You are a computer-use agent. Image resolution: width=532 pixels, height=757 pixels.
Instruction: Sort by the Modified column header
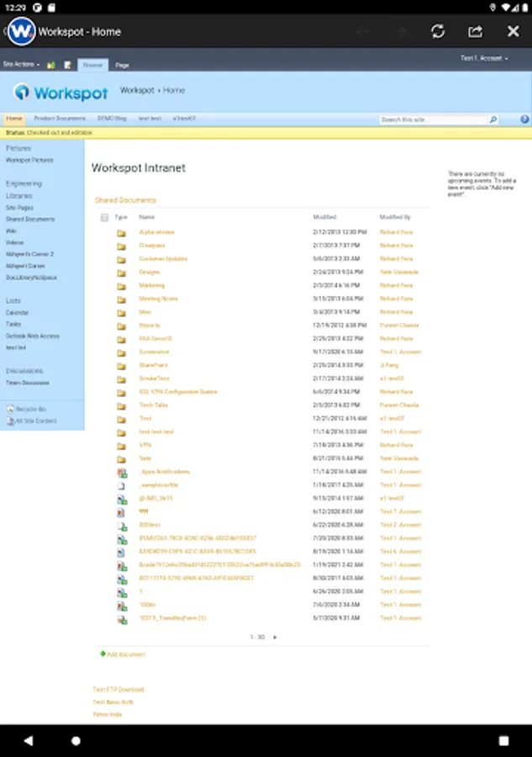pyautogui.click(x=324, y=217)
